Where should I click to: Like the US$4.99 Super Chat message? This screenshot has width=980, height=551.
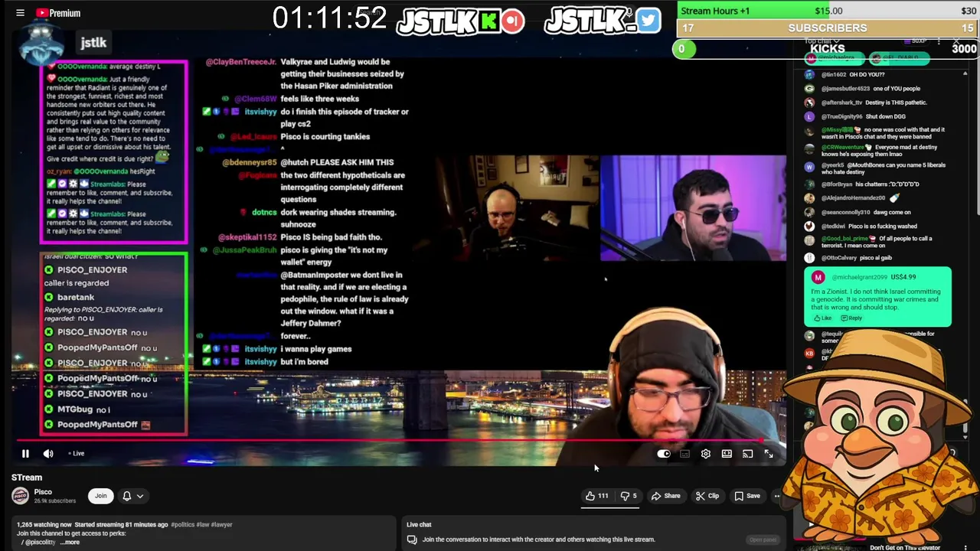point(822,318)
